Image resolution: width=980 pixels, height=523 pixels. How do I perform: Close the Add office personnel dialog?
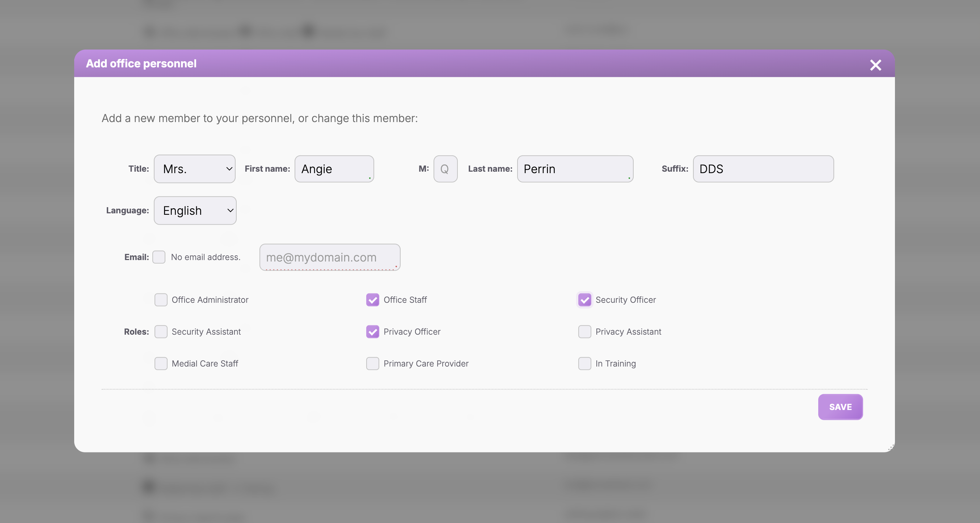pyautogui.click(x=875, y=65)
